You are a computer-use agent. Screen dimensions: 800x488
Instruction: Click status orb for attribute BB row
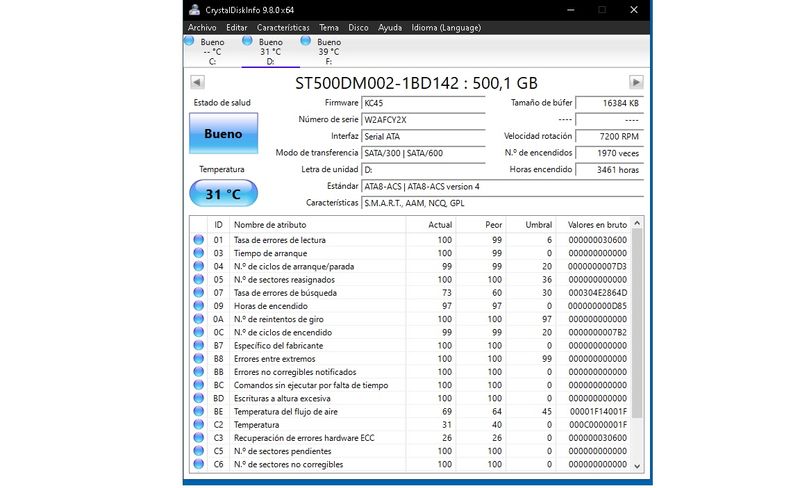coord(198,372)
